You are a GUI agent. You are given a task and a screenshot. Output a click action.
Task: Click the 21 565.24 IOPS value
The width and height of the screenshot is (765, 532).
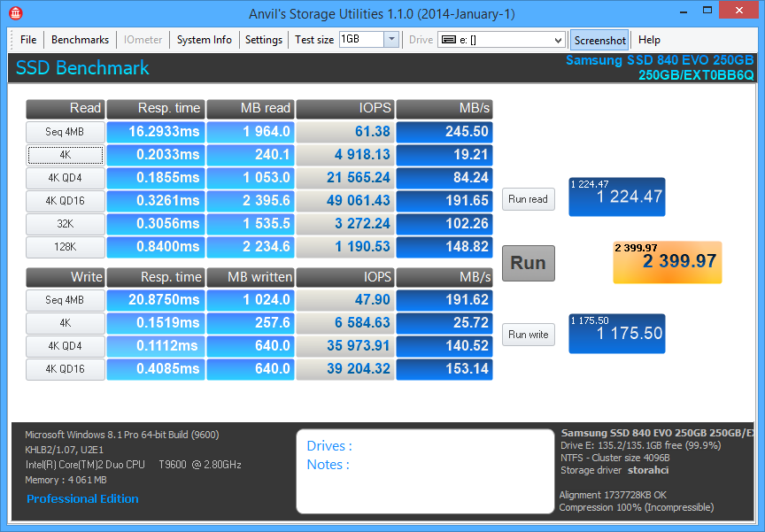coord(345,178)
